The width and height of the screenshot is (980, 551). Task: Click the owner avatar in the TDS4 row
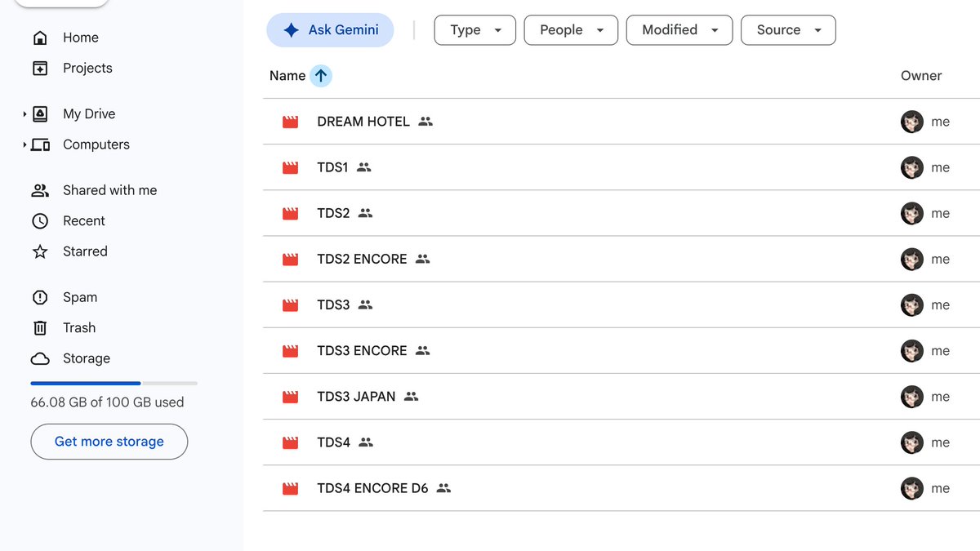(x=912, y=442)
